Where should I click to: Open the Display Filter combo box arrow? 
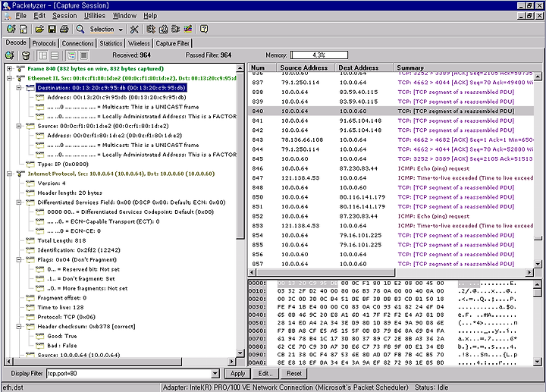tap(215, 374)
